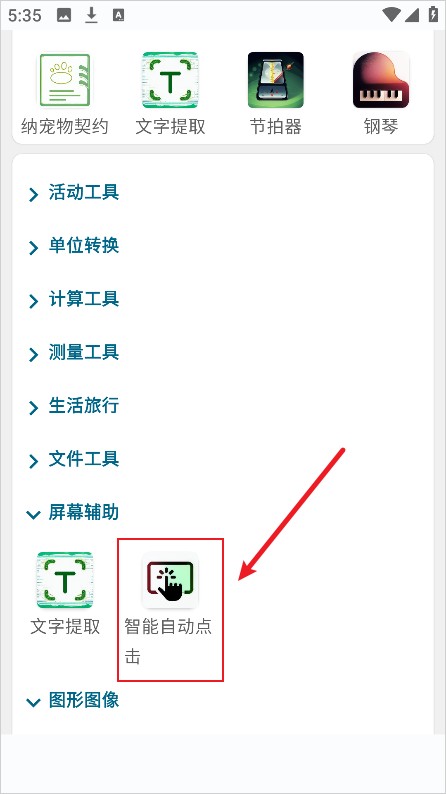Collapse the 屏幕辅助 section
Image resolution: width=446 pixels, height=794 pixels.
(x=74, y=512)
